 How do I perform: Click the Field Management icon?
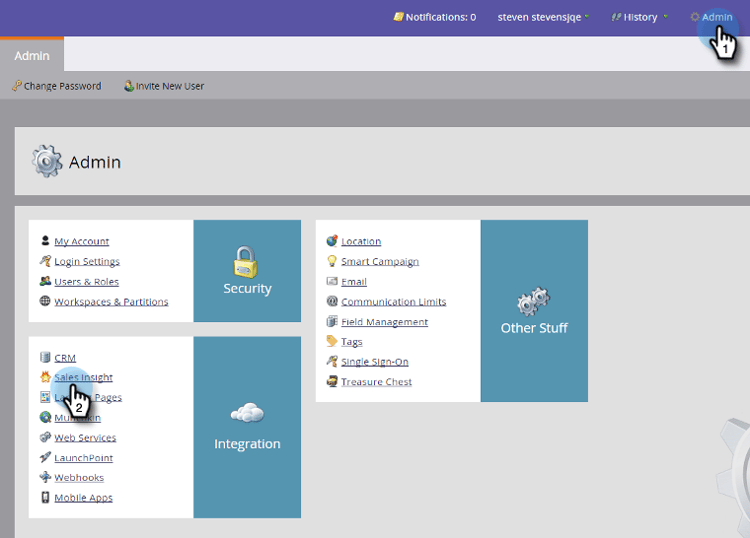(x=332, y=321)
